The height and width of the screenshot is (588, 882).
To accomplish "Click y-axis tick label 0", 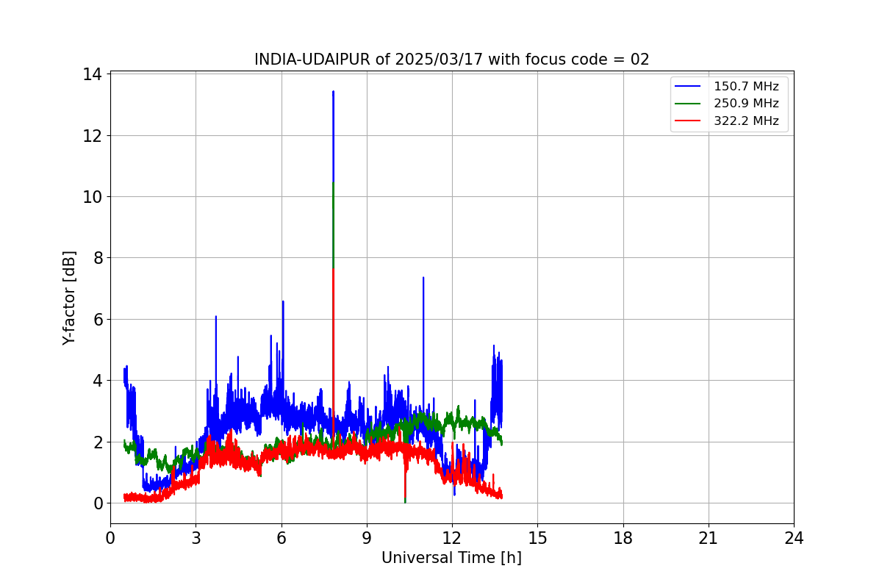I will point(98,503).
